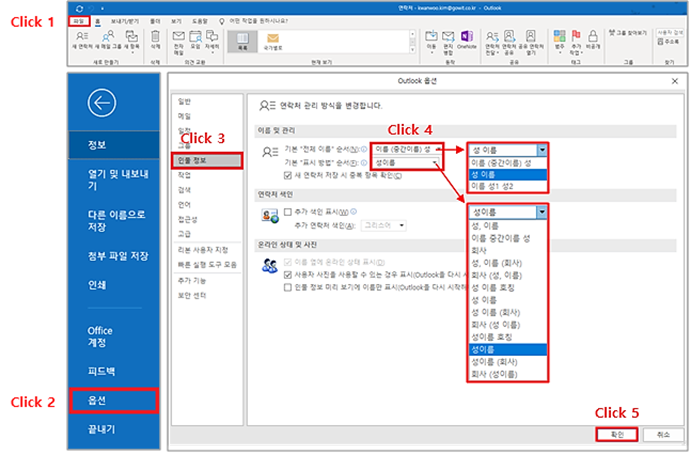Toggle 새 연락처 저장 시 중복 항목 확인 checkbox
Image resolution: width=691 pixels, height=454 pixels.
[288, 176]
